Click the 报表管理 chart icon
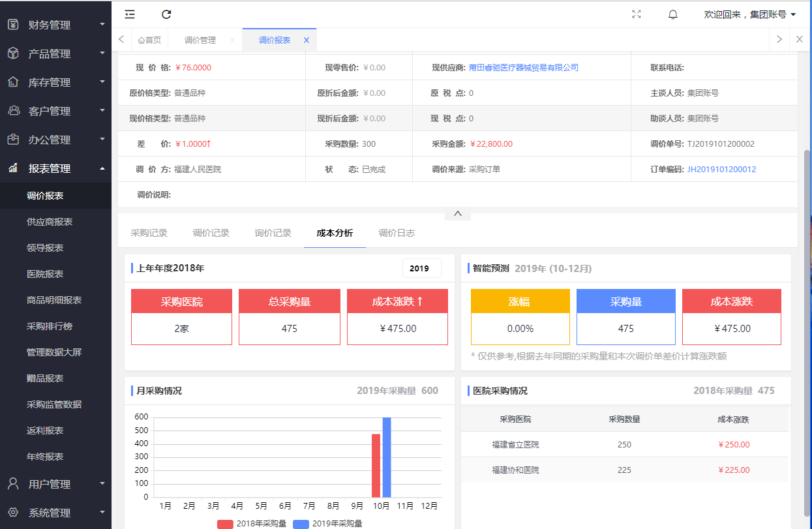This screenshot has width=812, height=529. [13, 168]
